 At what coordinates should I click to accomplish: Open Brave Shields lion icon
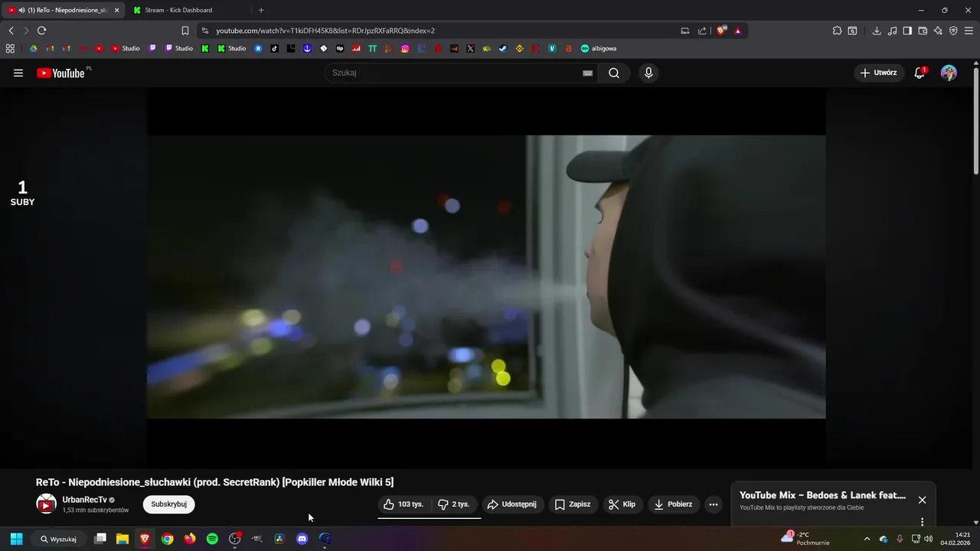pyautogui.click(x=721, y=31)
